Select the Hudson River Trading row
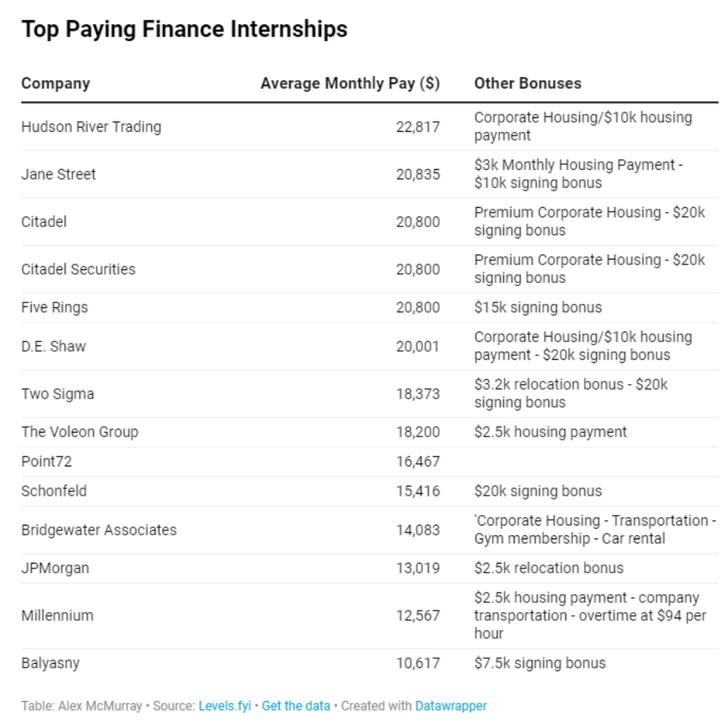This screenshot has width=728, height=722. [x=370, y=127]
